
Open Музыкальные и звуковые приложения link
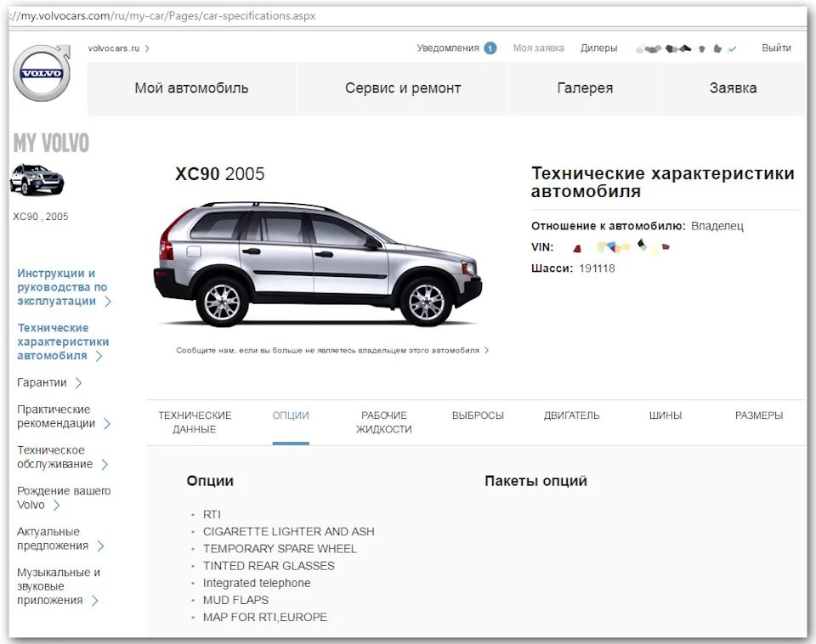click(x=59, y=586)
